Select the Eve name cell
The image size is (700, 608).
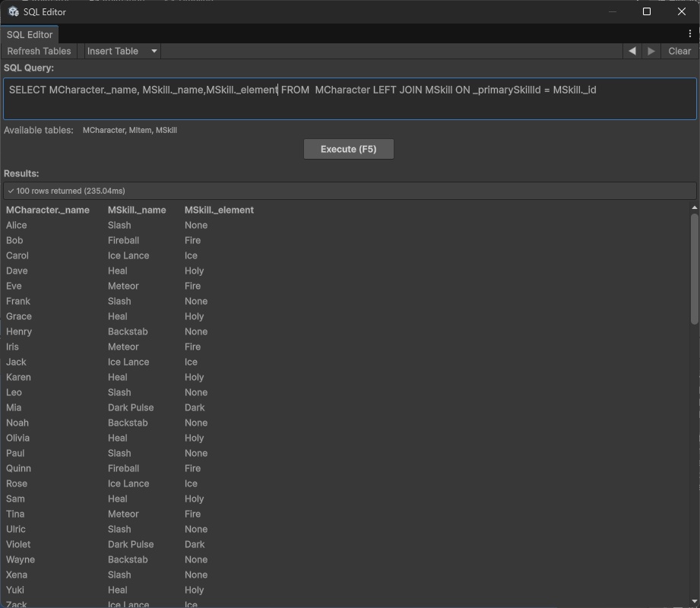(x=14, y=286)
